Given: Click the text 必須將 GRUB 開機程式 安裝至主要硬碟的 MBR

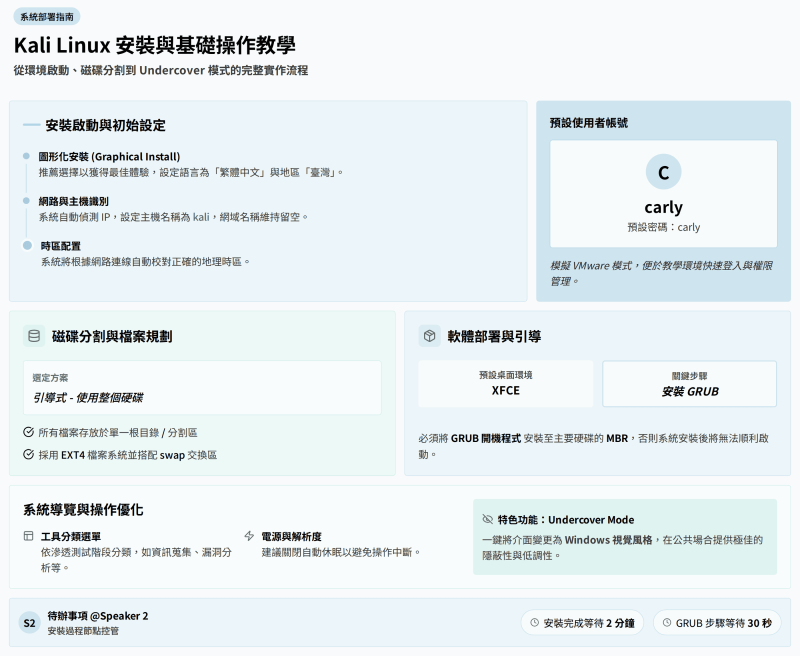Looking at the screenshot, I should [593, 446].
